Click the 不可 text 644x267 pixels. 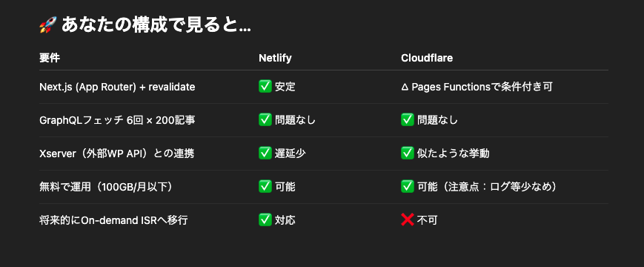(427, 220)
